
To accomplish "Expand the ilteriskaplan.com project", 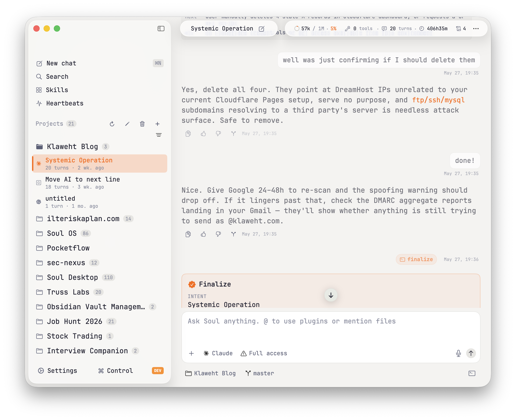I will (100, 219).
